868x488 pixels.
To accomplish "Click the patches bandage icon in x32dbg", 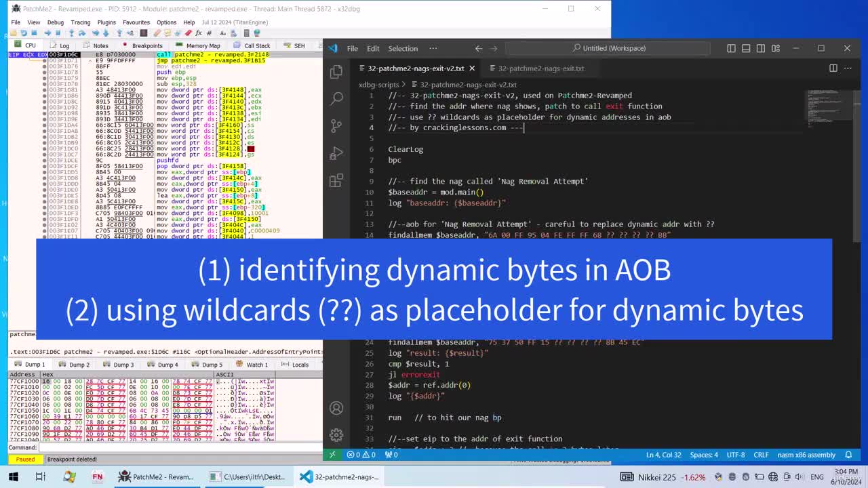I will [157, 33].
